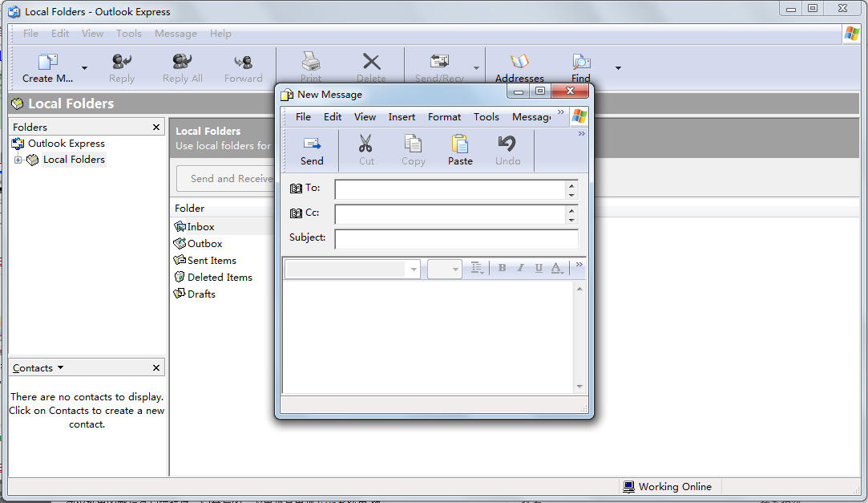Select the Outbox folder in list
The height and width of the screenshot is (503, 868).
tap(198, 243)
